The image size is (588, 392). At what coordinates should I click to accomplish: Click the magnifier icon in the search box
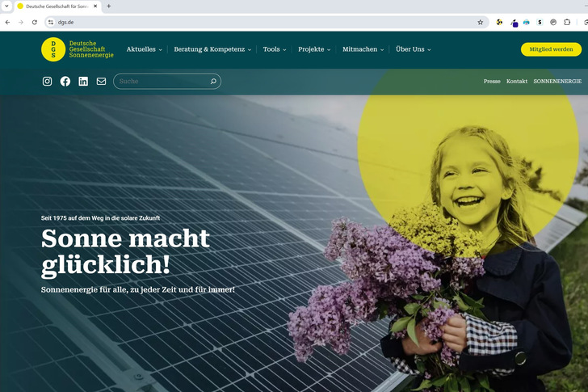[x=213, y=82]
